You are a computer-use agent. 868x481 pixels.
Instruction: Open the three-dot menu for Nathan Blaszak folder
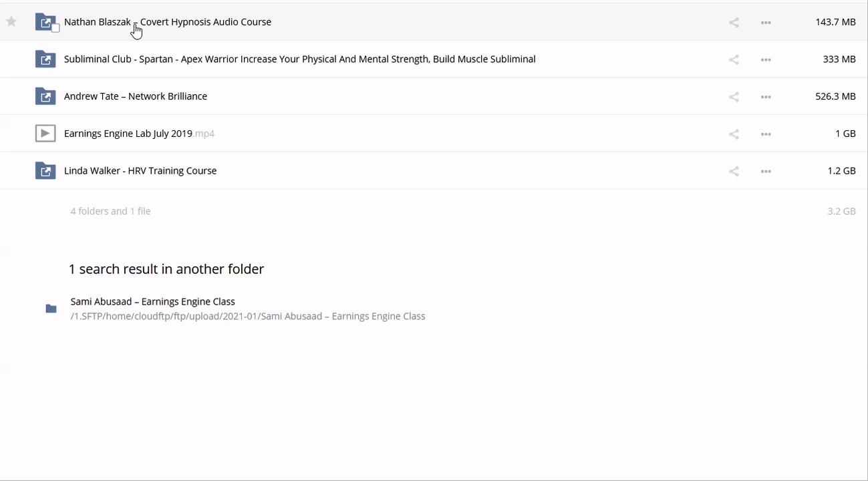pos(766,22)
